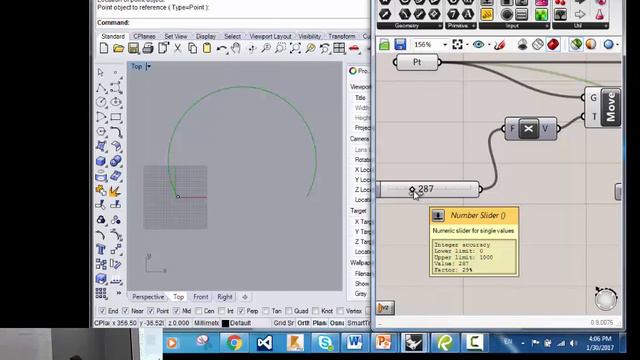Click the Properties panel icon in Rhino
Screen dimensions: 640x360
tap(353, 71)
